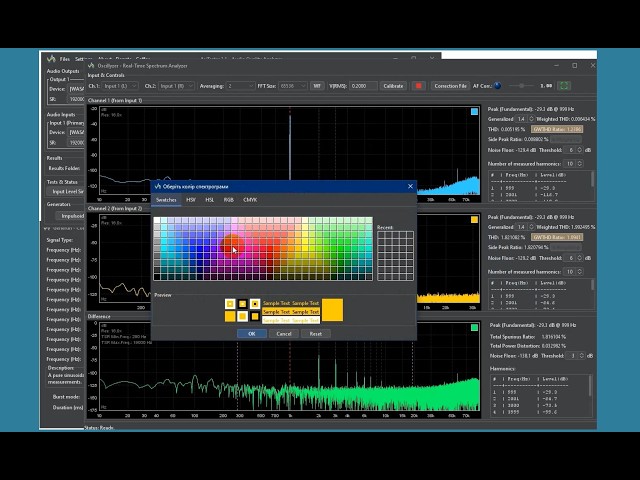Click Channel 1 harmonics table scrollbar
Image resolution: width=640 pixels, height=480 pixels.
[592, 180]
